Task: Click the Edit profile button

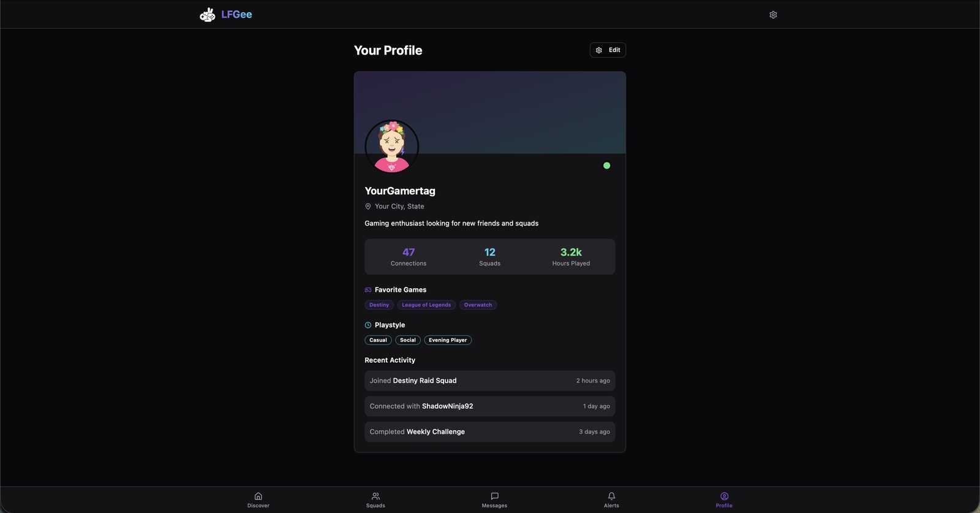Action: (608, 50)
